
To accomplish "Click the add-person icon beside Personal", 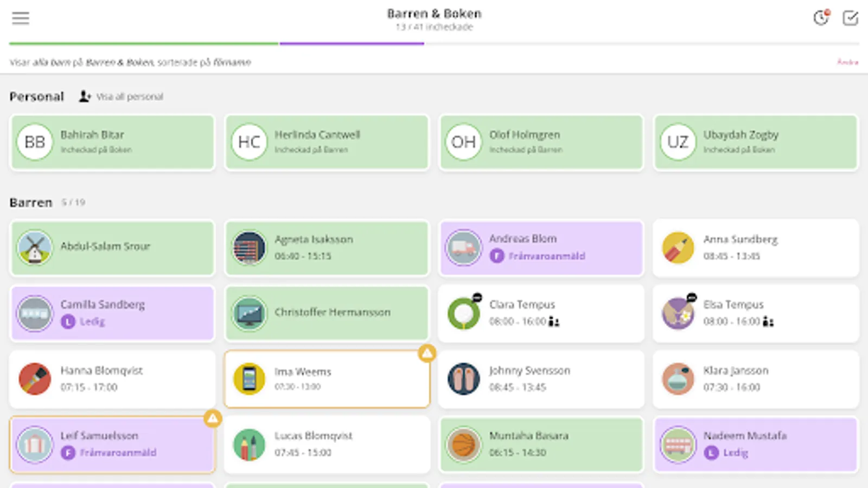I will [x=85, y=97].
